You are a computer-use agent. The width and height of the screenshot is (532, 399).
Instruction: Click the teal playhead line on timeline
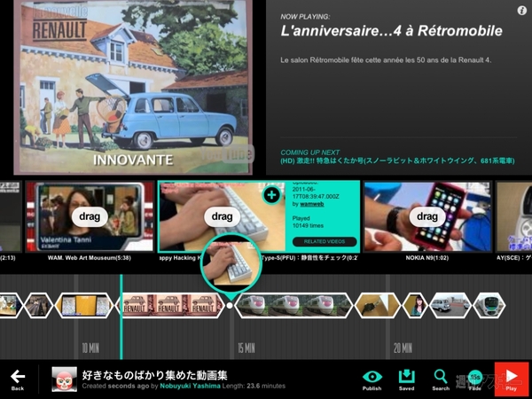[121, 317]
